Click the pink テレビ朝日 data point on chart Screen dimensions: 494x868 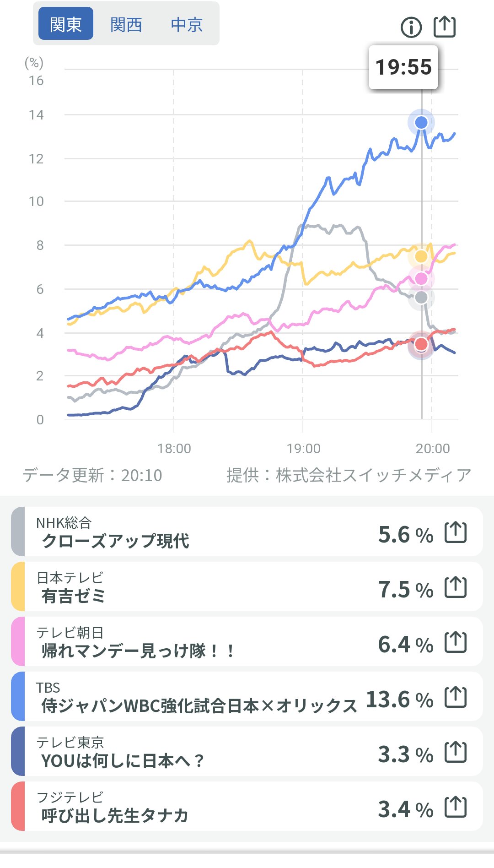(421, 278)
